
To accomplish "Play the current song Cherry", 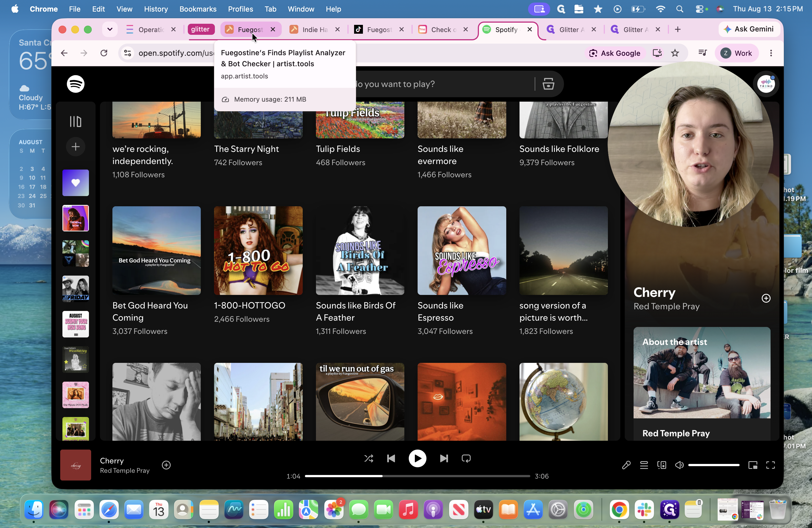I will tap(417, 458).
